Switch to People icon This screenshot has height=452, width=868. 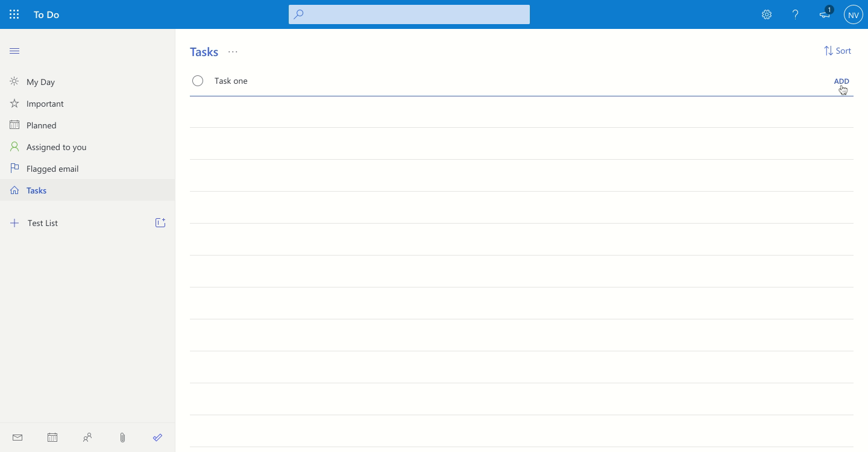(x=87, y=438)
